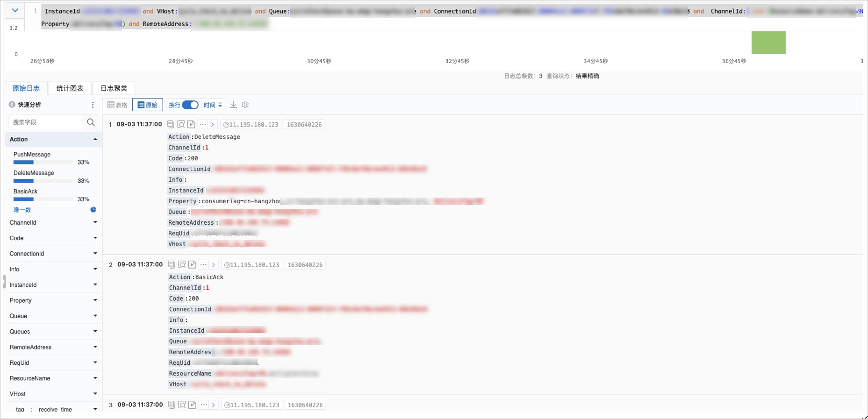Open context view for log entry 1

tap(181, 124)
